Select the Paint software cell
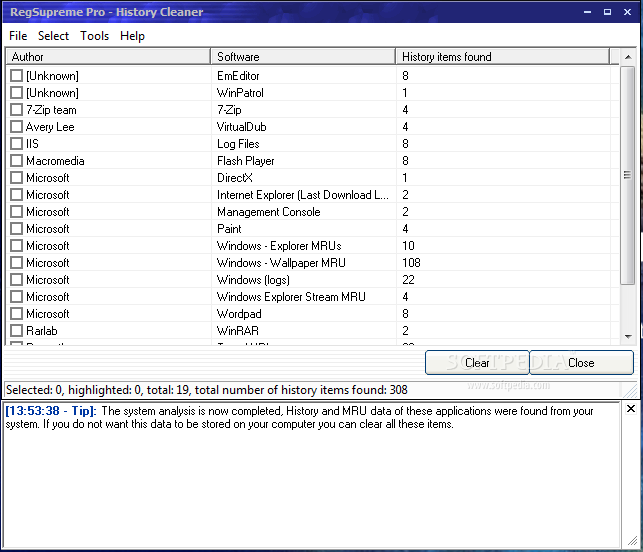 (229, 229)
